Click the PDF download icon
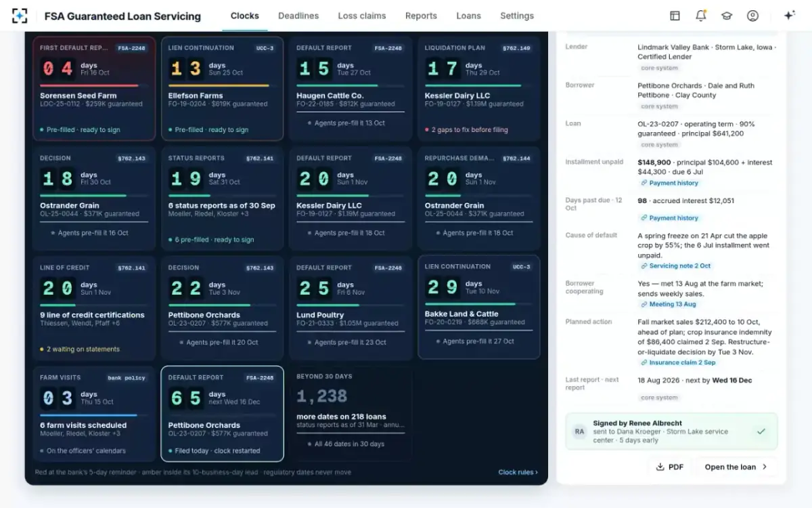The width and height of the screenshot is (812, 508). point(660,467)
